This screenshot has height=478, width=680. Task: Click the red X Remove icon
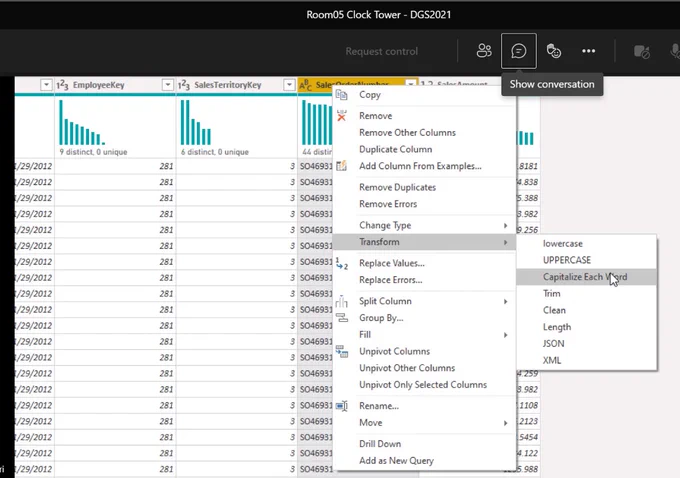(x=342, y=116)
